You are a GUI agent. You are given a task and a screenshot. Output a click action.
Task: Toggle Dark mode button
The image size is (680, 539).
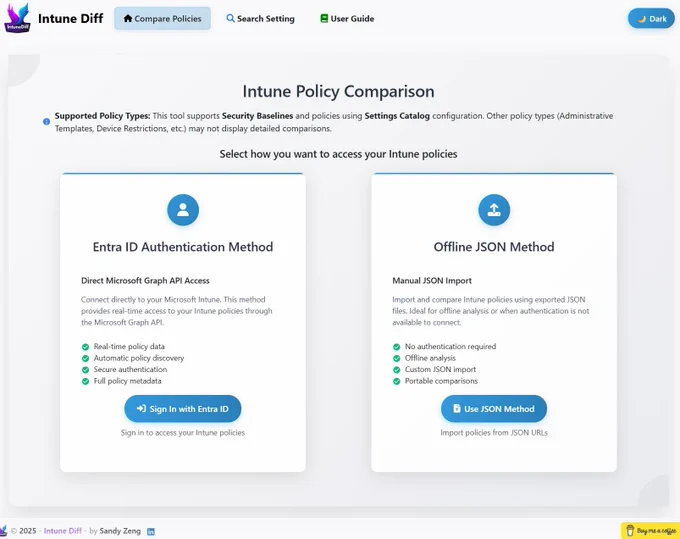[651, 19]
